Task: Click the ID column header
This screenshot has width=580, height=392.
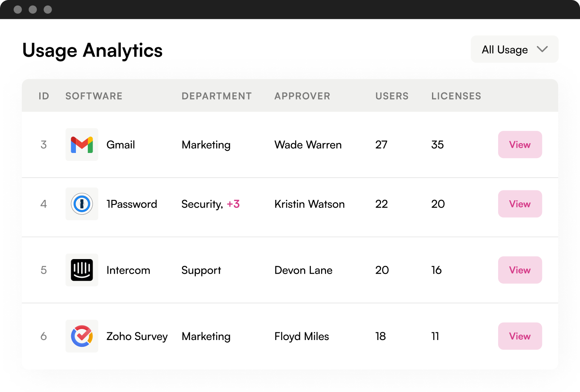Action: click(43, 96)
